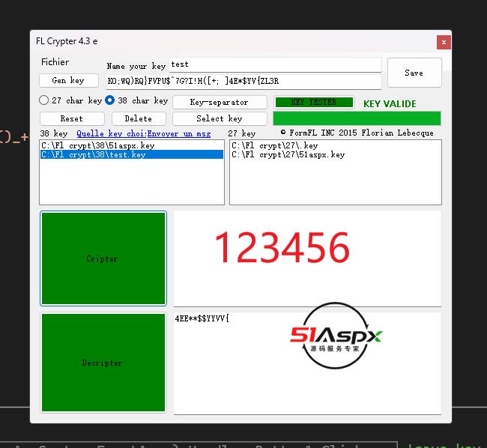Image resolution: width=487 pixels, height=448 pixels.
Task: Select the 38 char key radio option
Action: pos(136,100)
